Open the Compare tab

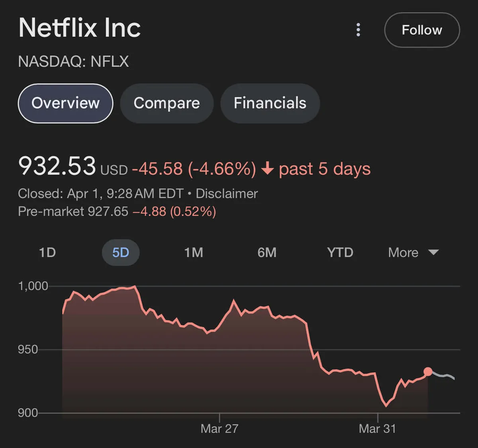point(167,103)
